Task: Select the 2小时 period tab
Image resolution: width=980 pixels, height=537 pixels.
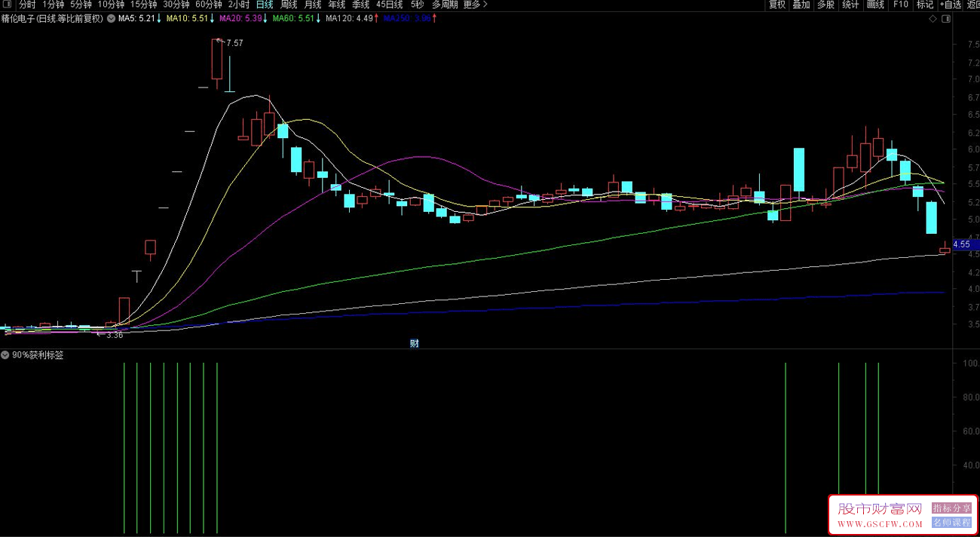Action: 238,5
